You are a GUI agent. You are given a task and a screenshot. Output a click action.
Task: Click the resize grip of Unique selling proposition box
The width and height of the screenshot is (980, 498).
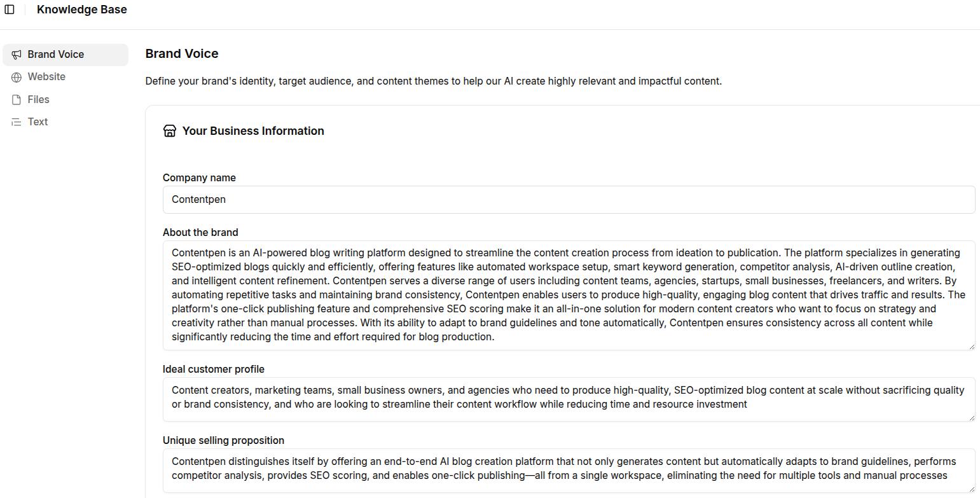(x=972, y=490)
